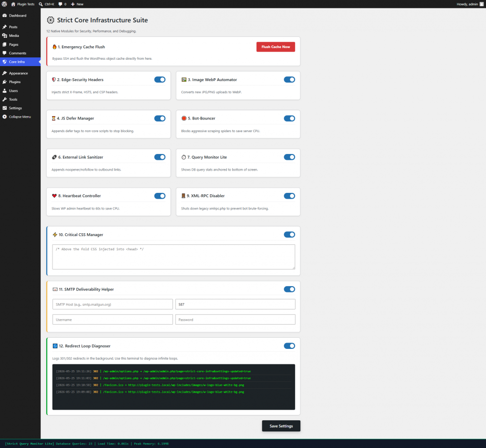Click the door icon of XML-RPC Disabler
486x448 pixels.
click(x=183, y=196)
